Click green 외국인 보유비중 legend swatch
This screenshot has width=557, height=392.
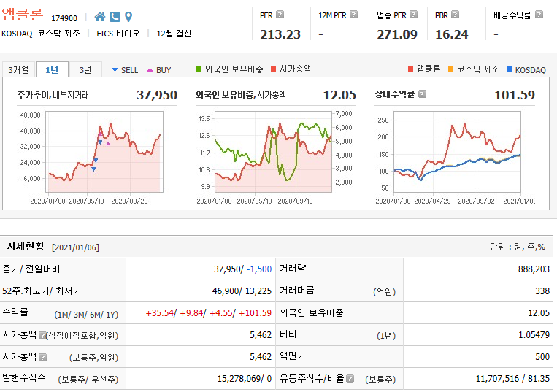199,69
